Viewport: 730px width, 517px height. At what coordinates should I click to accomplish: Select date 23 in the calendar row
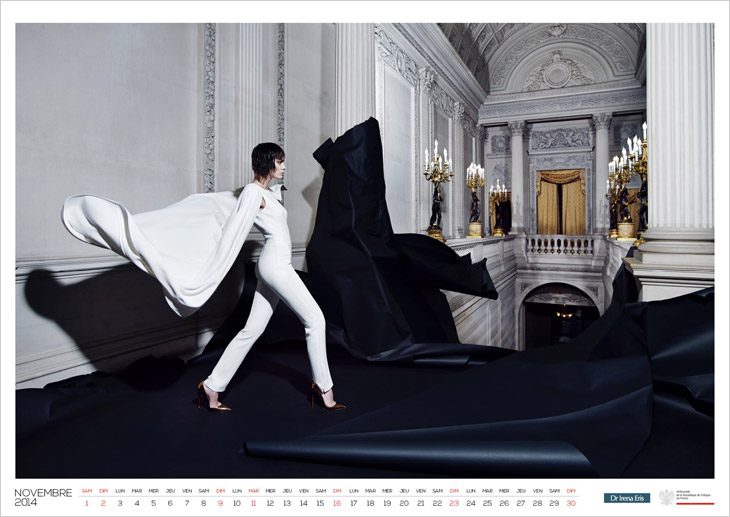coord(454,503)
